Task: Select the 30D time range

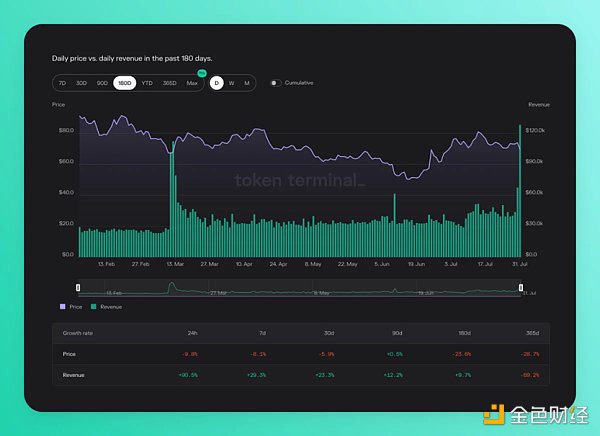Action: (x=81, y=83)
